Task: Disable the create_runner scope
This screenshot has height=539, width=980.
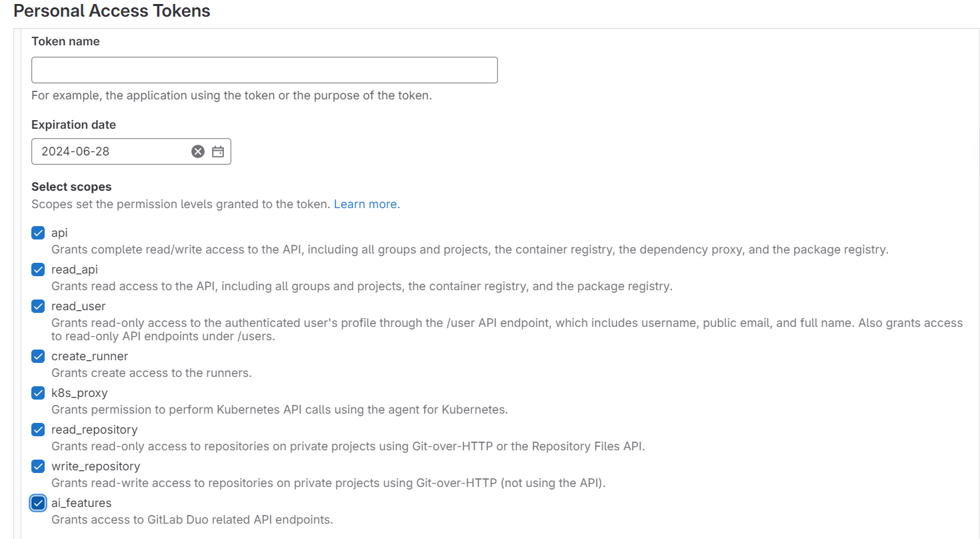Action: (38, 356)
